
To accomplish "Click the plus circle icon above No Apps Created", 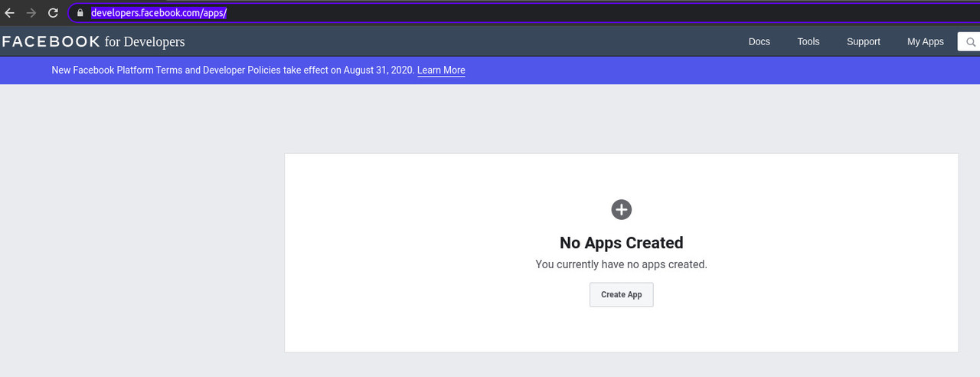I will pyautogui.click(x=622, y=209).
